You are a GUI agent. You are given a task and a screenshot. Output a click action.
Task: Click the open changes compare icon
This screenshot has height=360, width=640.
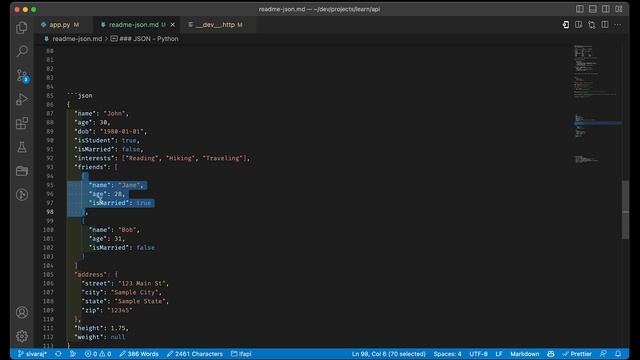pos(592,25)
